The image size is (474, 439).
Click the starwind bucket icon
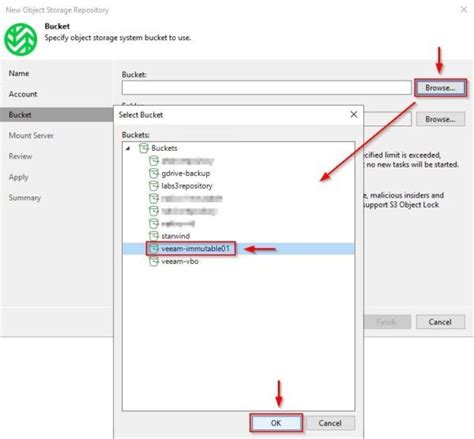point(154,236)
